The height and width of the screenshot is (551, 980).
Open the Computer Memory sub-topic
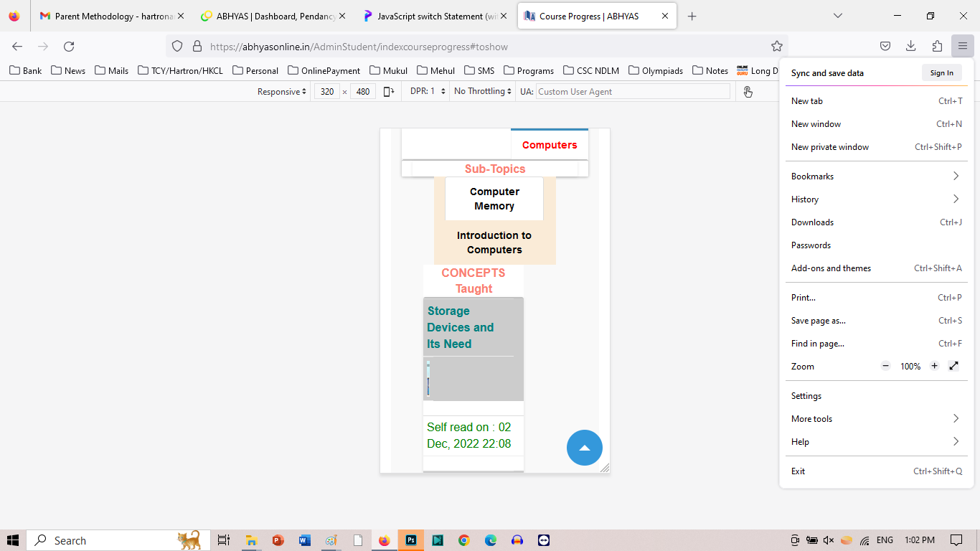(494, 199)
